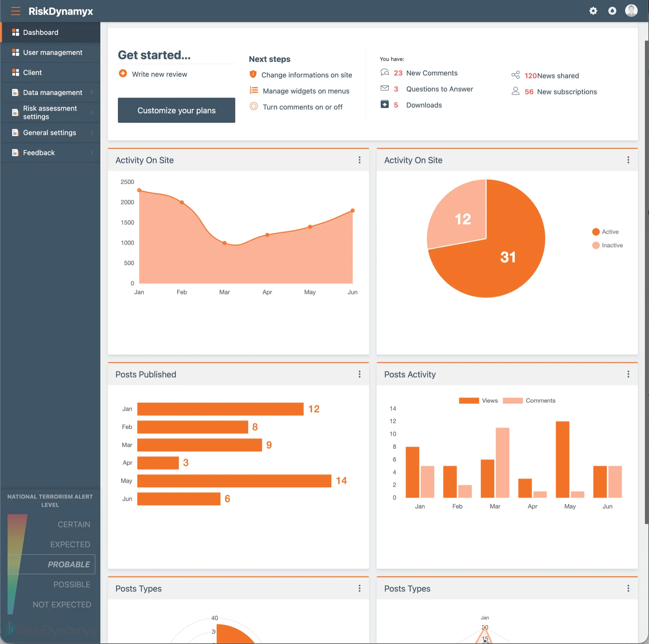The height and width of the screenshot is (644, 649).
Task: Expand the Feedback submenu chevron
Action: coord(92,153)
